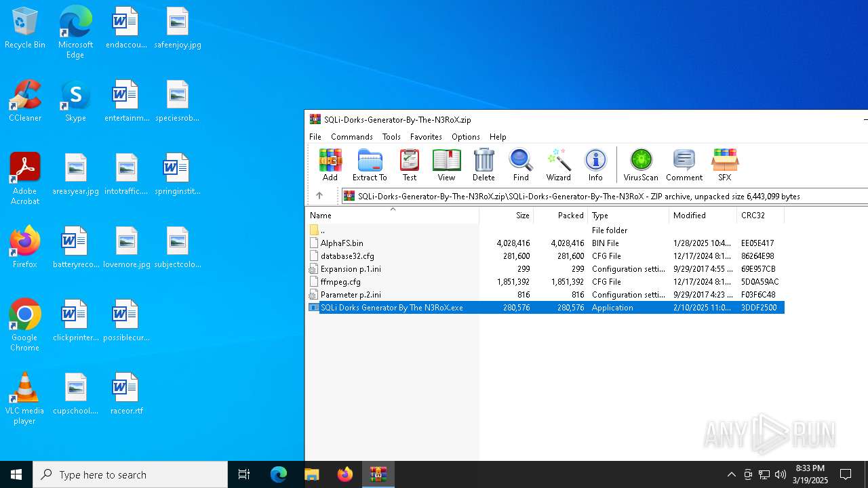Click WinRAR taskbar button
868x488 pixels.
(378, 474)
